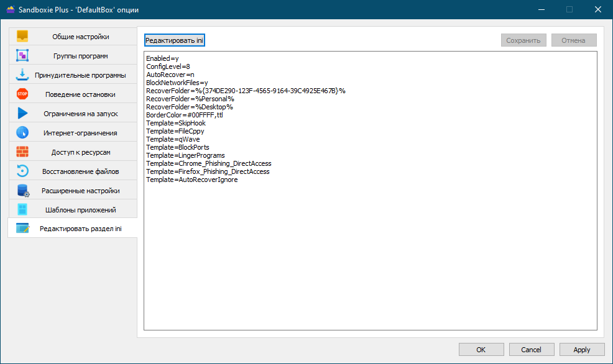Click the Forced programs download icon
This screenshot has height=364, width=613.
tap(22, 75)
